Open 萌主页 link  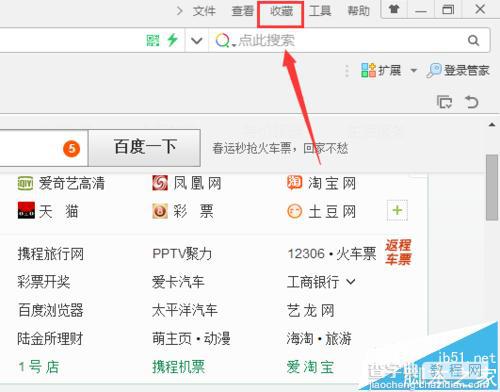(x=172, y=339)
